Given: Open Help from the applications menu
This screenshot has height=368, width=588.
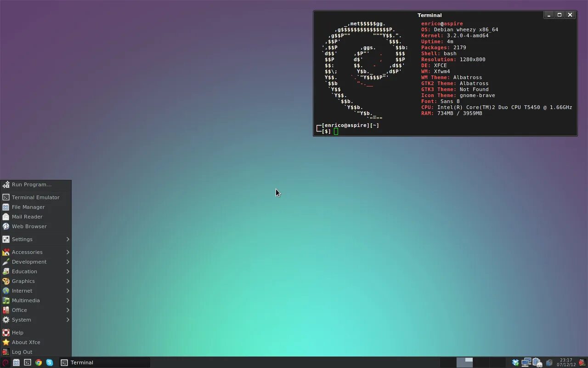Looking at the screenshot, I should click(x=36, y=333).
